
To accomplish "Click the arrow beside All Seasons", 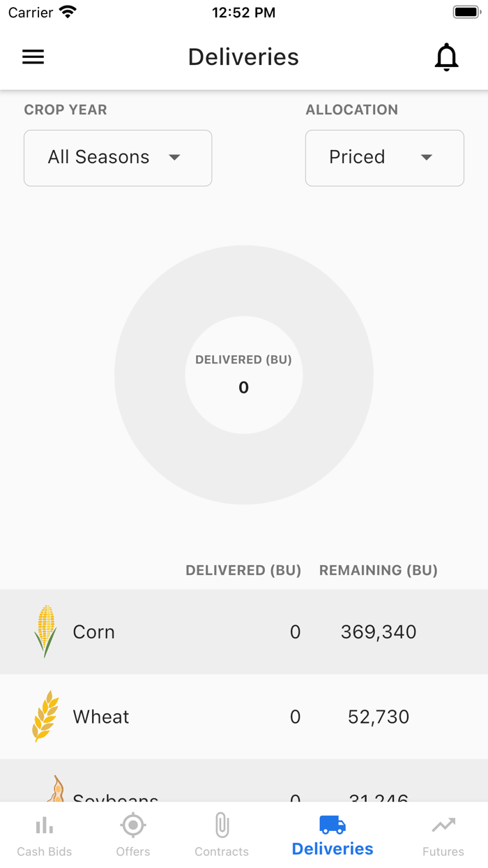I will pyautogui.click(x=175, y=158).
